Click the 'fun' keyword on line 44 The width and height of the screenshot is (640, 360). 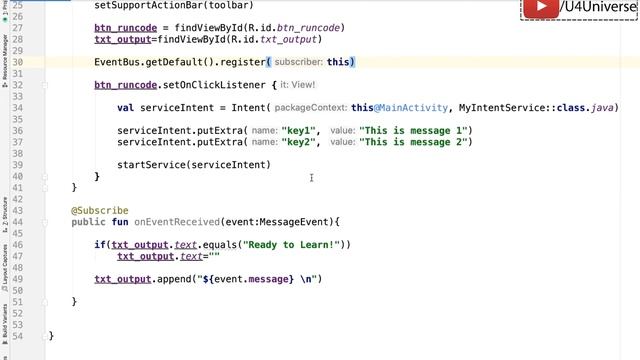point(120,222)
